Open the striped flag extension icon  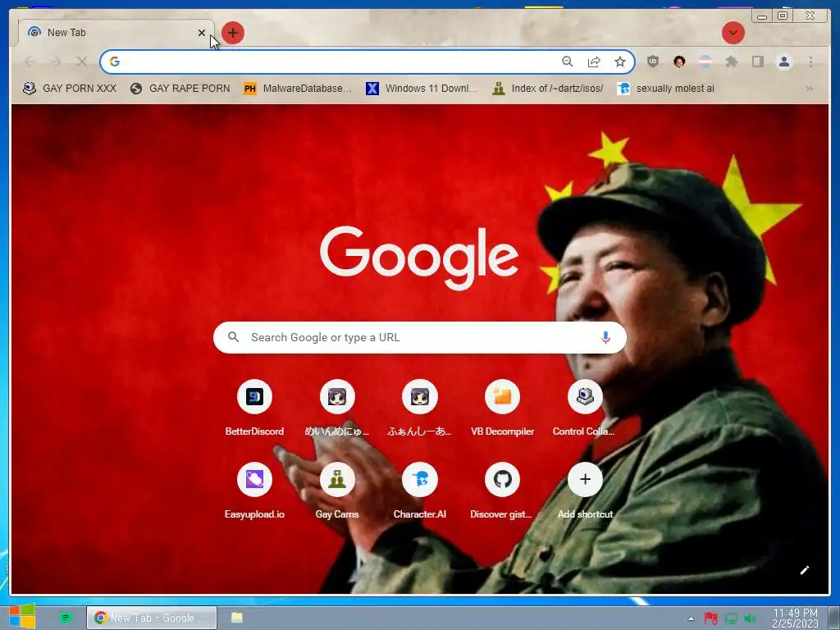pos(705,62)
